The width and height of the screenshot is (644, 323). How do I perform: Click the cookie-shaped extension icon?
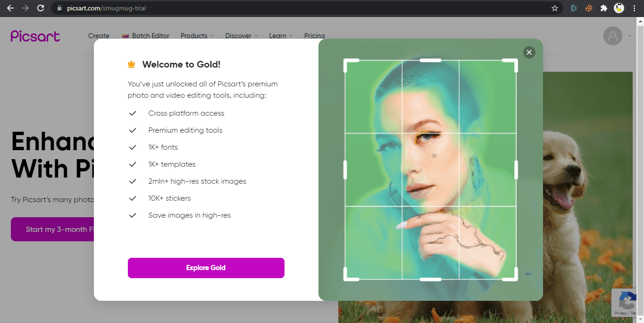click(588, 8)
